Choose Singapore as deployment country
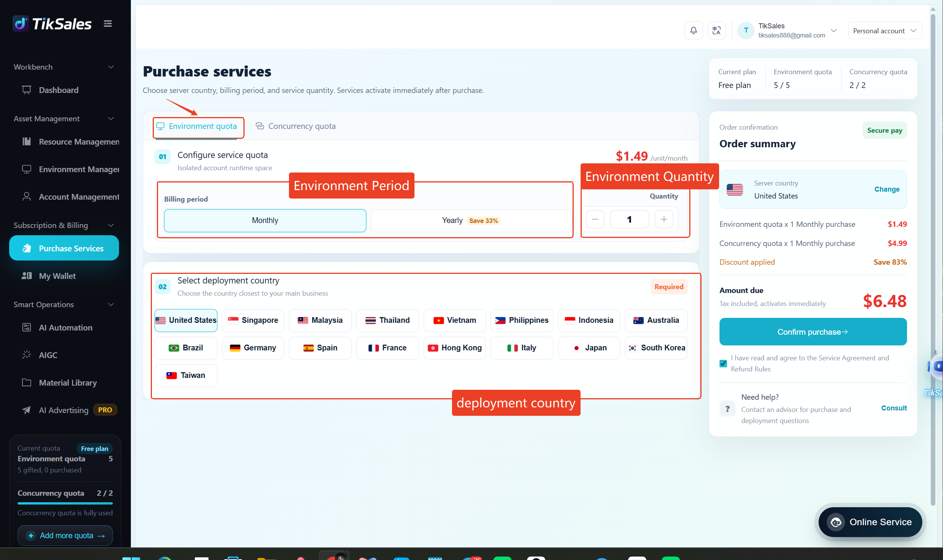 click(x=253, y=320)
